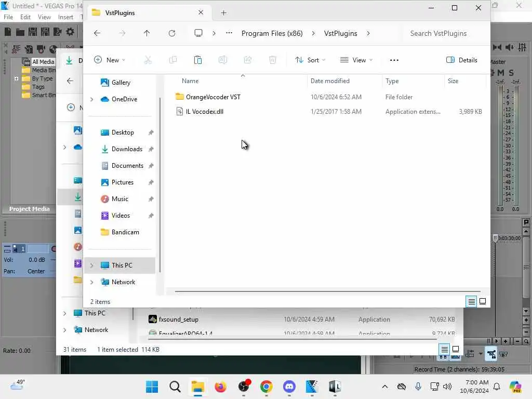Click the Search VstPlugins box

coord(445,33)
